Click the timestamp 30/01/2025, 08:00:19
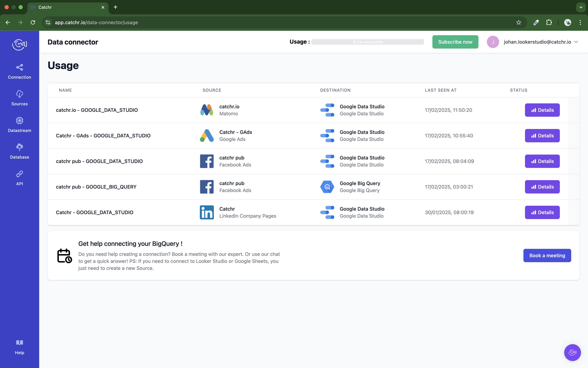The image size is (588, 368). [449, 212]
